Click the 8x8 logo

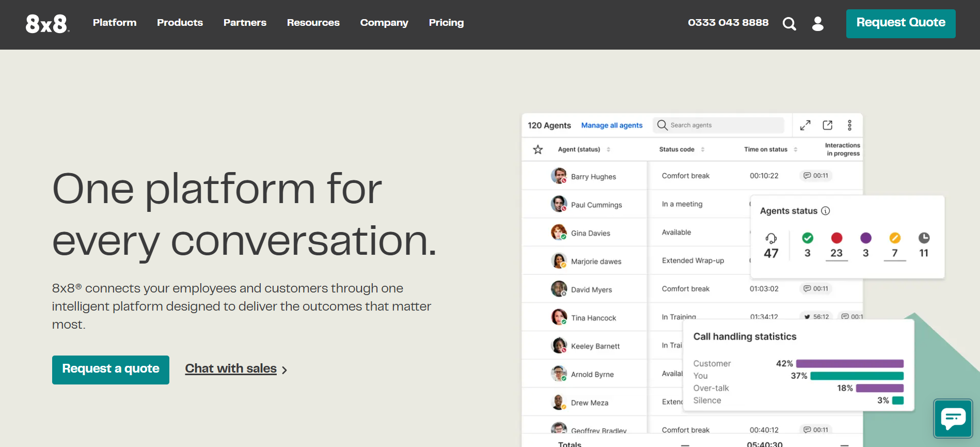click(x=48, y=23)
